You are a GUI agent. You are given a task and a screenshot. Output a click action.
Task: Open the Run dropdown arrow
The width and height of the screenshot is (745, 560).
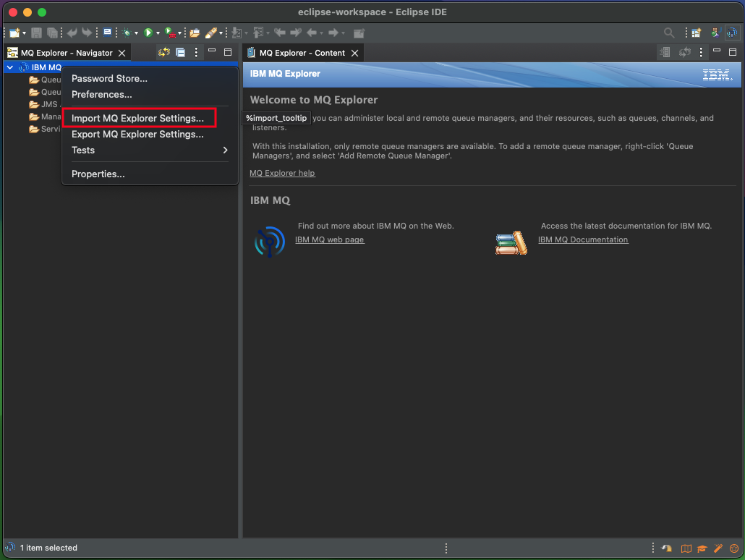tap(158, 33)
